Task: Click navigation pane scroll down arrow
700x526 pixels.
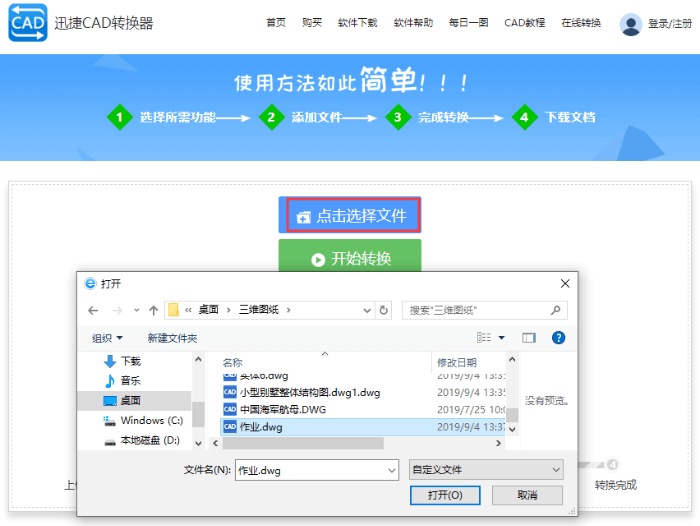Action: click(x=199, y=443)
